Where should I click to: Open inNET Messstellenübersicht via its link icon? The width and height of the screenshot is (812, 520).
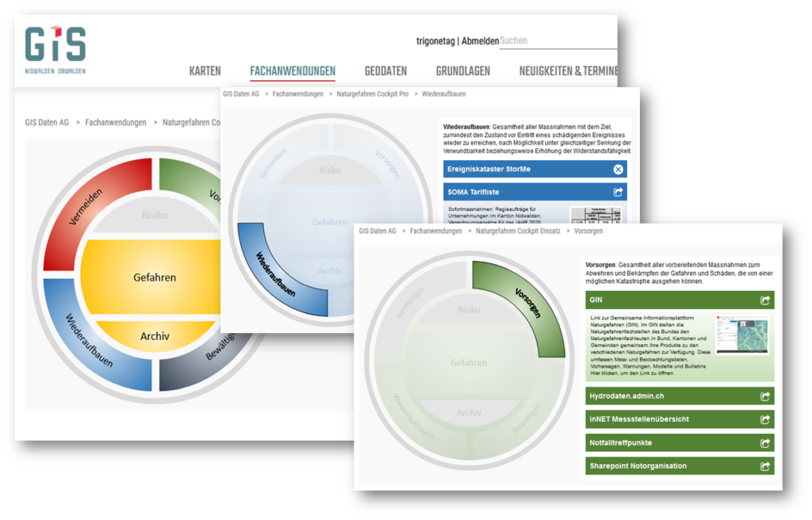click(764, 419)
